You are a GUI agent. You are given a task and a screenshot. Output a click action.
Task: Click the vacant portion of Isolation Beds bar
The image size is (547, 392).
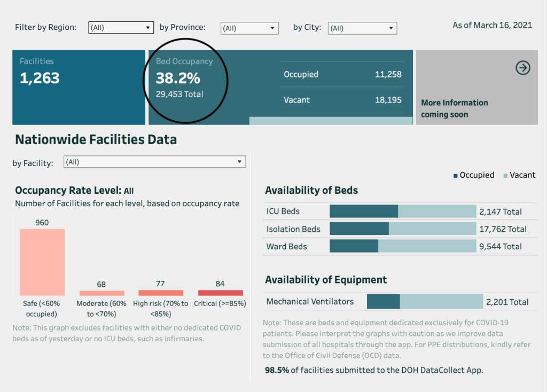coord(432,229)
